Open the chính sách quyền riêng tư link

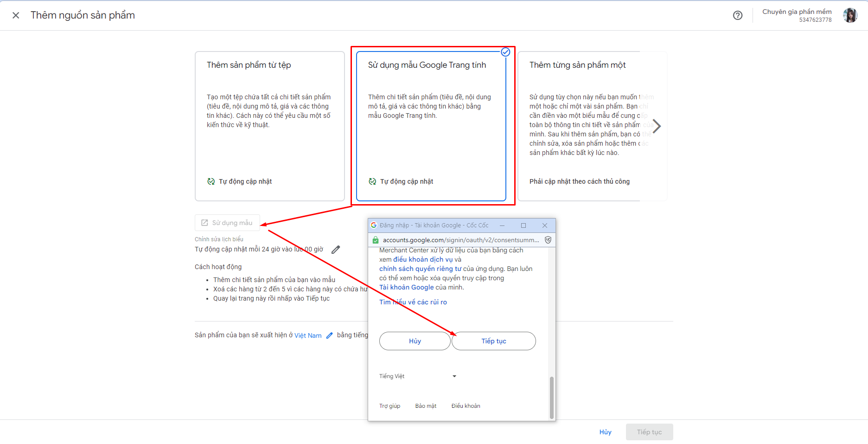coord(420,269)
